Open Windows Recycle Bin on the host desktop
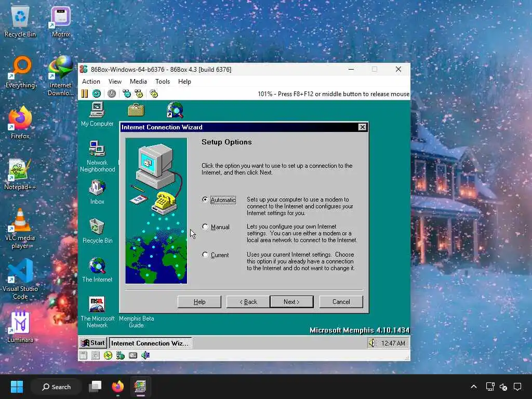Screen dimensions: 532x399 click(x=20, y=22)
